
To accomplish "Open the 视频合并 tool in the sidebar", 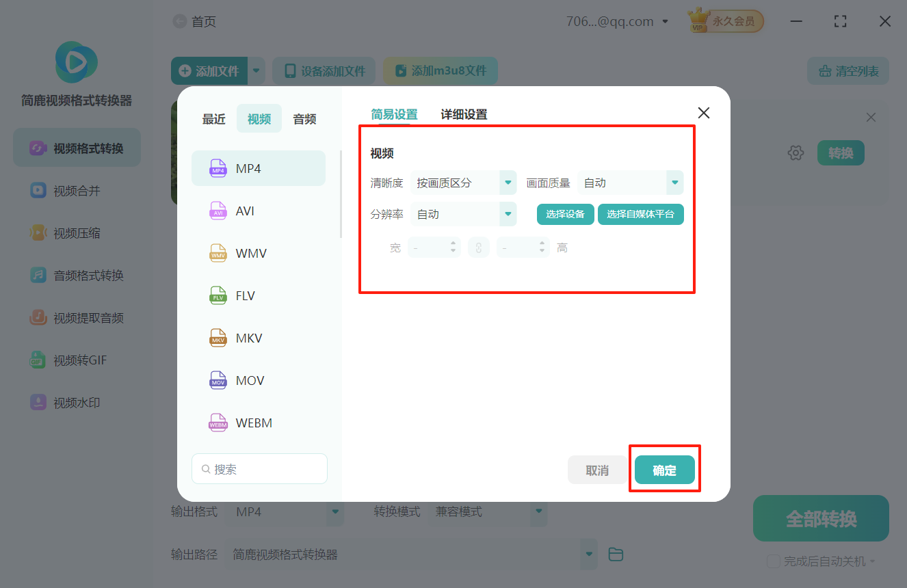I will point(76,190).
